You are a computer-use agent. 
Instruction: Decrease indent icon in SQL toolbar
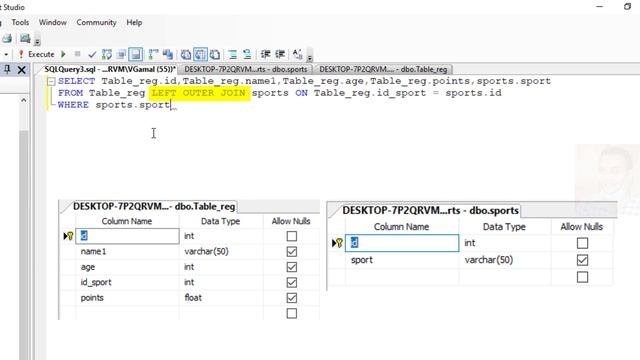tap(265, 54)
